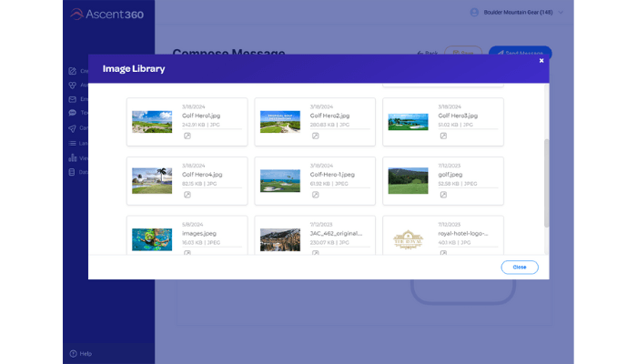
Task: Click the insert icon under Golf Hero3.jpg
Action: pos(443,136)
